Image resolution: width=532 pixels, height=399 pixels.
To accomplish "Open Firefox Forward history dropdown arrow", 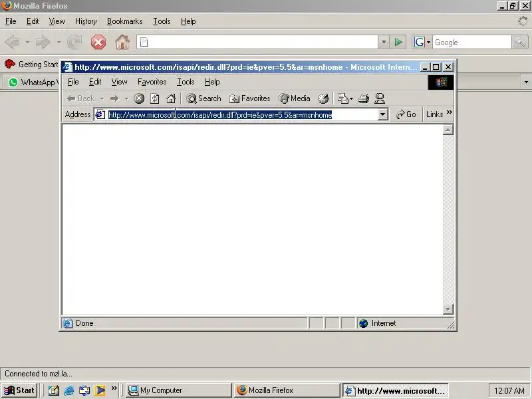I will (x=59, y=43).
